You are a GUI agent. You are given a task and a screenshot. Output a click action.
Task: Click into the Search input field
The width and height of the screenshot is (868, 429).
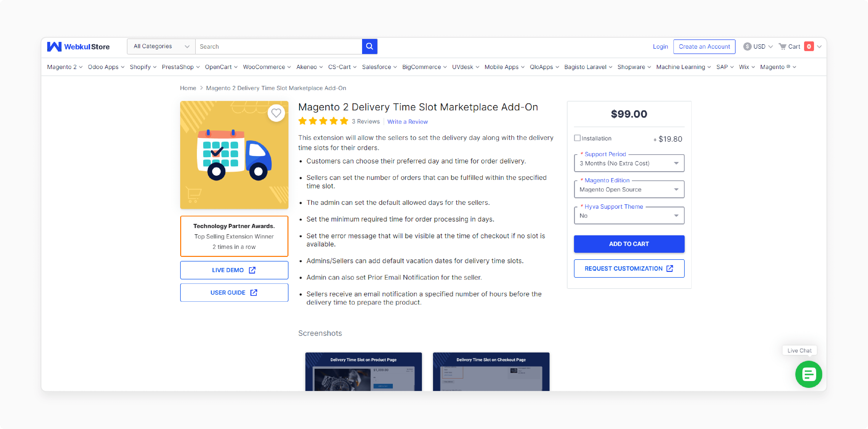click(279, 46)
